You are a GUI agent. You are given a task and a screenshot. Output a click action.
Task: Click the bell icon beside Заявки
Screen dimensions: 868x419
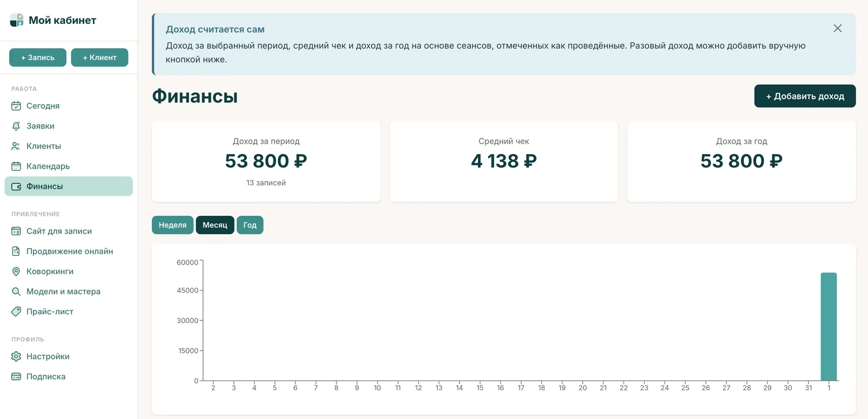[16, 126]
